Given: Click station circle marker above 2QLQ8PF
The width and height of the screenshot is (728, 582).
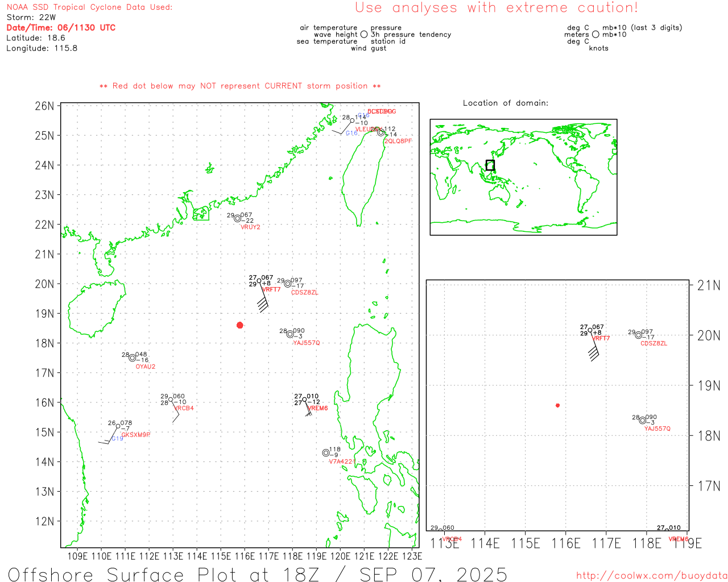Looking at the screenshot, I should coord(381,132).
